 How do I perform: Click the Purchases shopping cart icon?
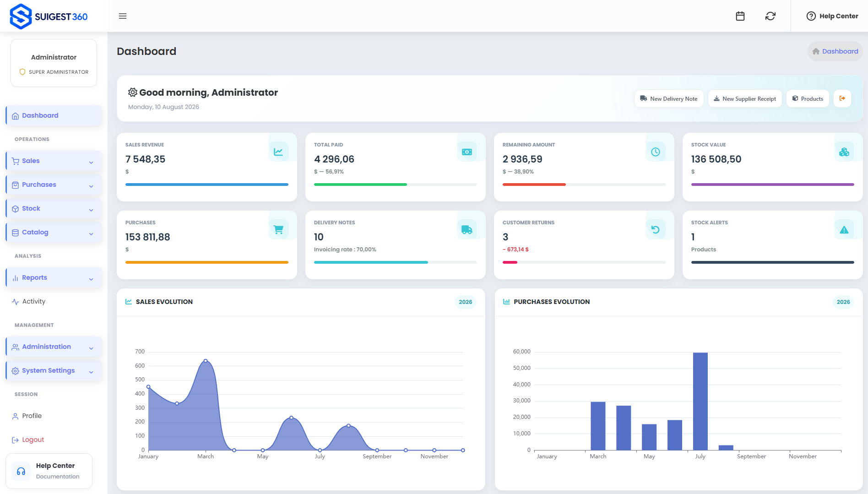(x=278, y=229)
